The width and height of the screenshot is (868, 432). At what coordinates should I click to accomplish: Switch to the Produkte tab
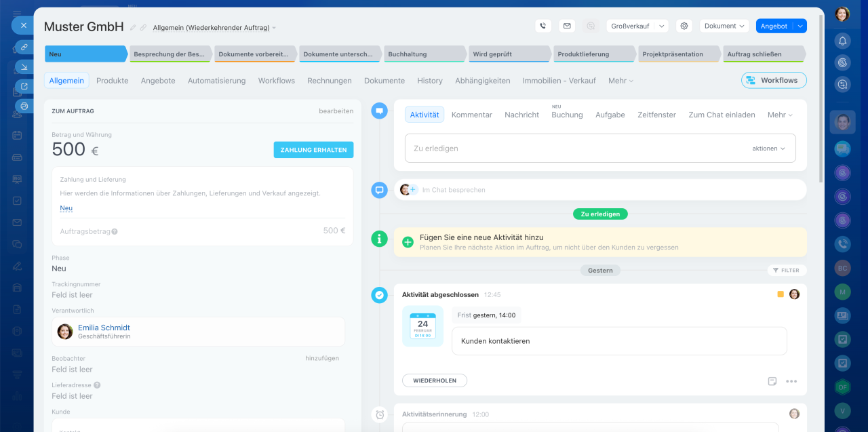pyautogui.click(x=112, y=80)
